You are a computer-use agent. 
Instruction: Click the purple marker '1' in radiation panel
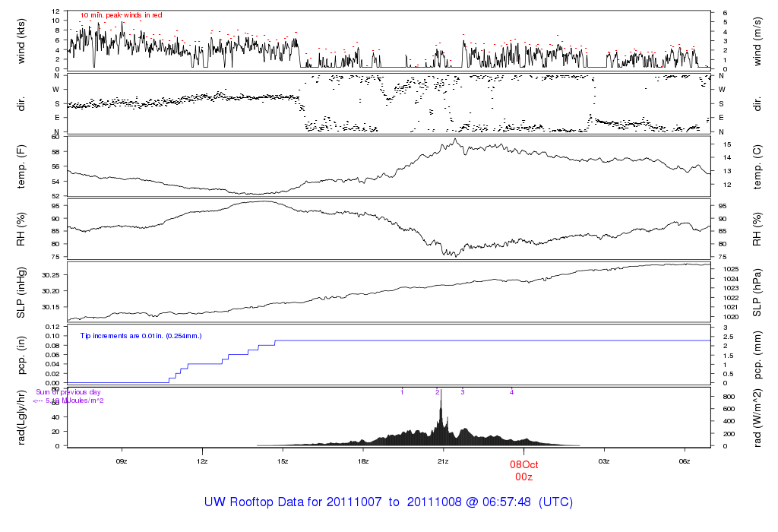tap(402, 392)
